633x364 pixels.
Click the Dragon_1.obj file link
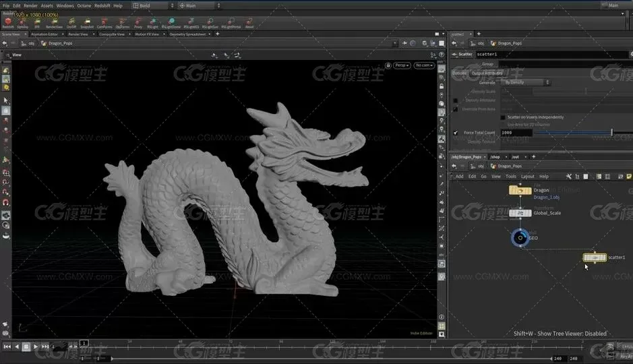(x=546, y=197)
